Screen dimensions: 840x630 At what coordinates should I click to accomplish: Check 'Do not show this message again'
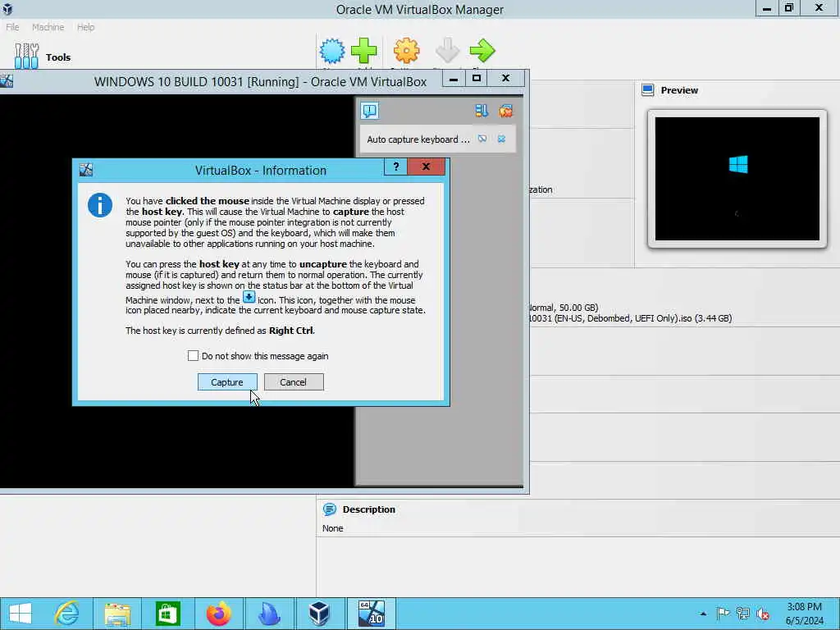pos(193,356)
